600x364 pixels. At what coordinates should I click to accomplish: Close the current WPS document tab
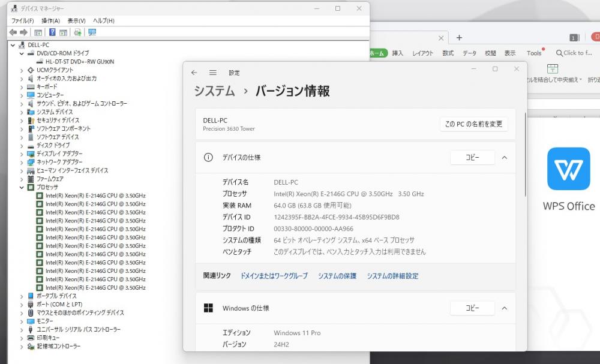tap(441, 38)
